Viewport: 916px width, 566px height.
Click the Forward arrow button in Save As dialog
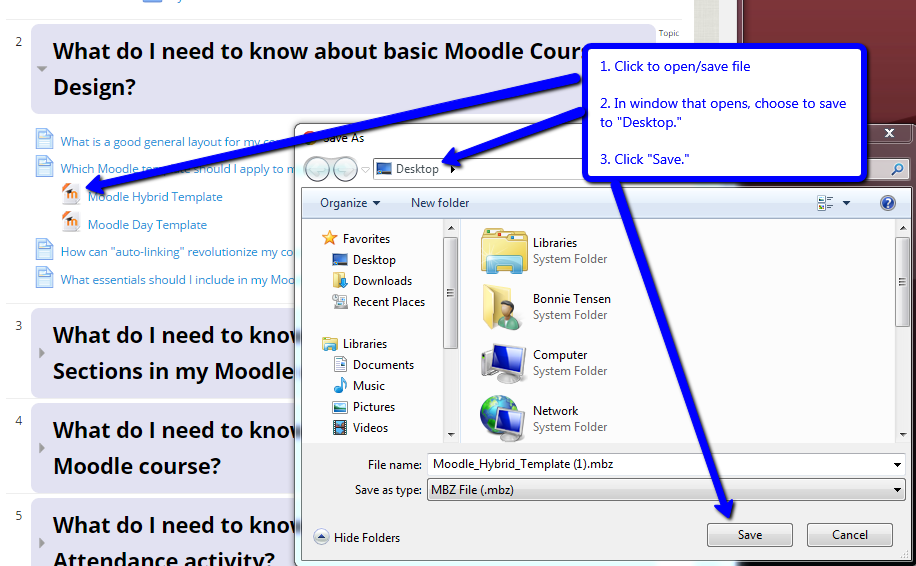tap(345, 169)
